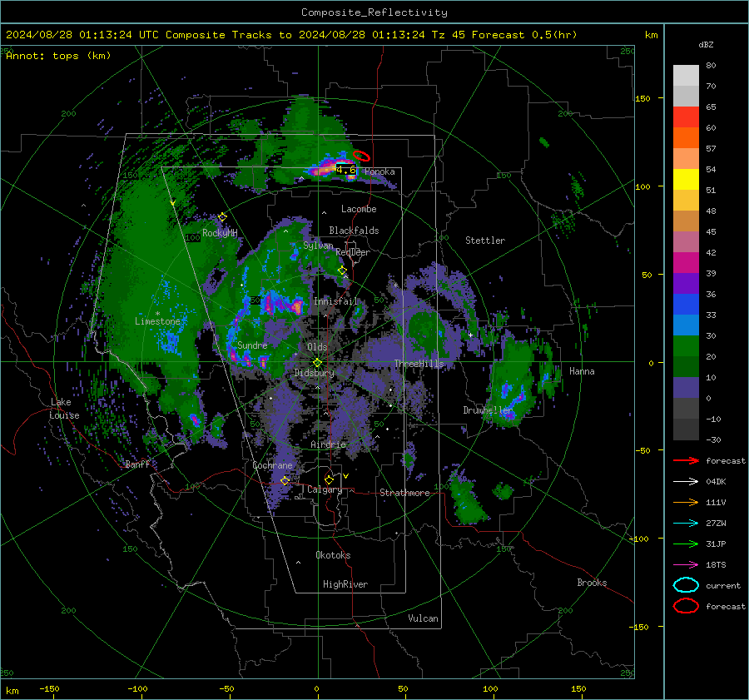The height and width of the screenshot is (700, 749).
Task: Click the blue 36 dBZ color swatch
Action: tap(686, 304)
